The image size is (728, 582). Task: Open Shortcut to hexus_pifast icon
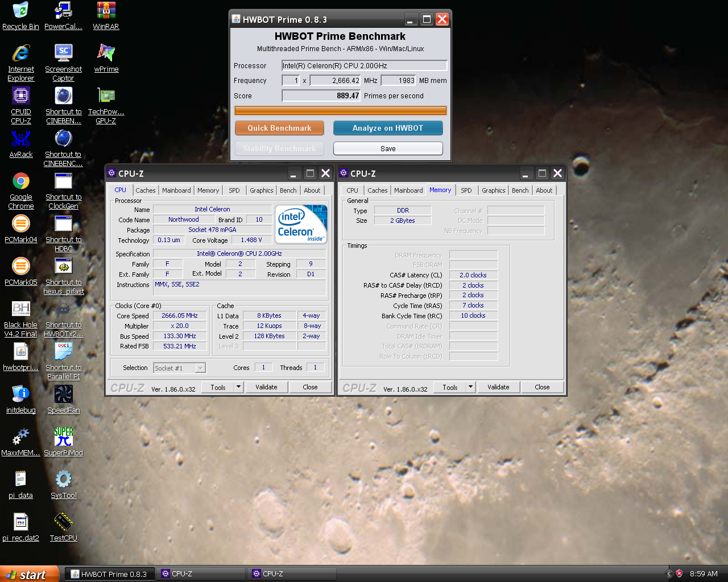[63, 276]
